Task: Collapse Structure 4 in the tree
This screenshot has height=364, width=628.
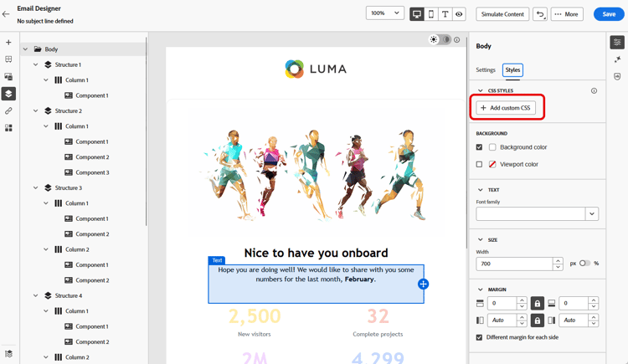Action: 36,295
